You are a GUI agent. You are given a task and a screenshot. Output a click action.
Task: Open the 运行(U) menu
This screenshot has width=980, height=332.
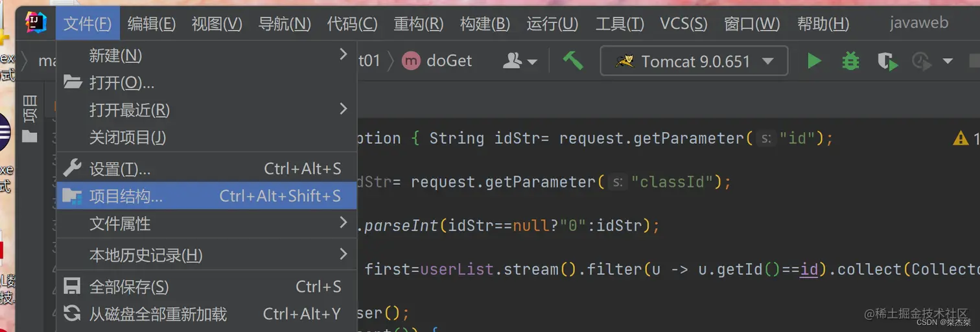click(552, 24)
